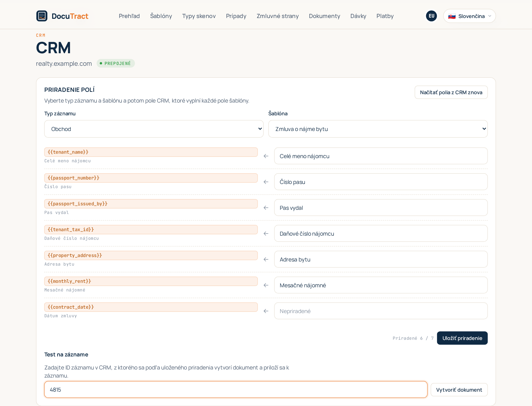Click the arrow beside tenant_name field
Screen dimensions: 532x406
click(266, 156)
